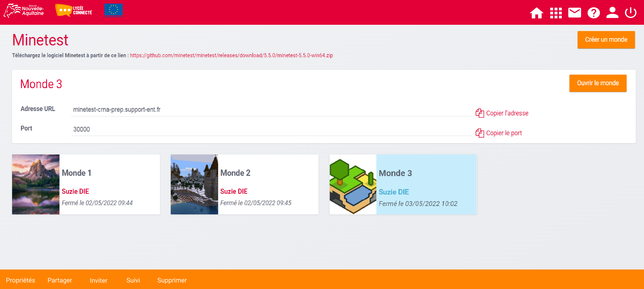
Task: Open Propriétés in the bottom bar
Action: pyautogui.click(x=20, y=280)
